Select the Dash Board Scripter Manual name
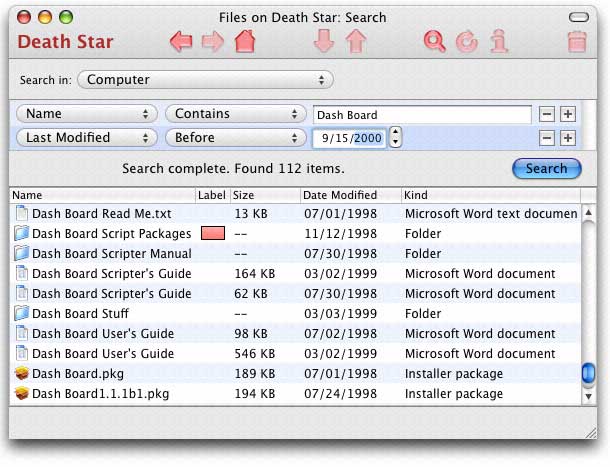This screenshot has height=467, width=610. [112, 253]
